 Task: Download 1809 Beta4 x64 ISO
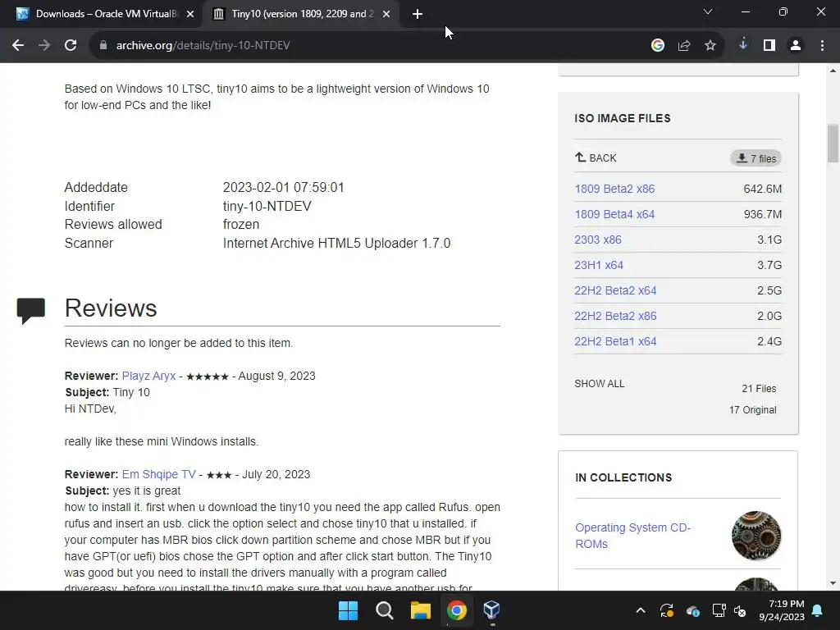tap(614, 214)
